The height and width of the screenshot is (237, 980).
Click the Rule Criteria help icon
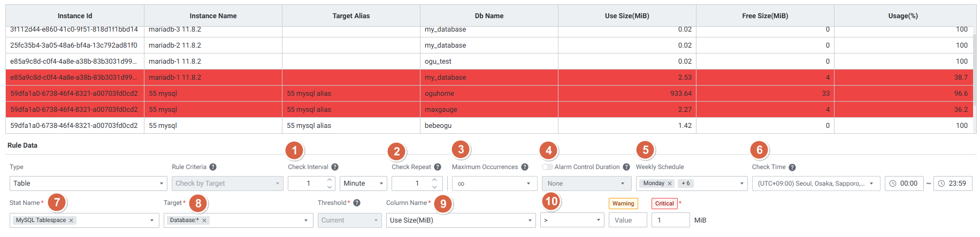tap(213, 167)
